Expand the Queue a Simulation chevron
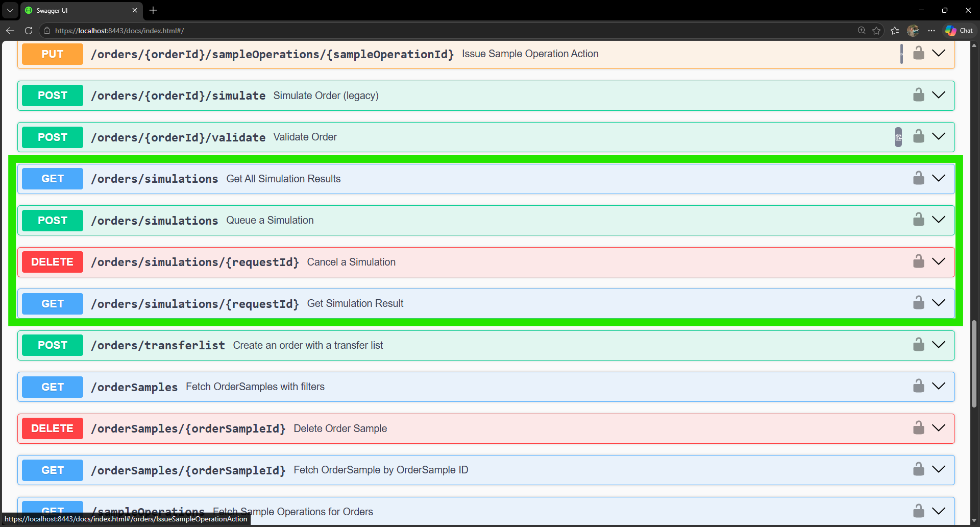 (x=939, y=220)
